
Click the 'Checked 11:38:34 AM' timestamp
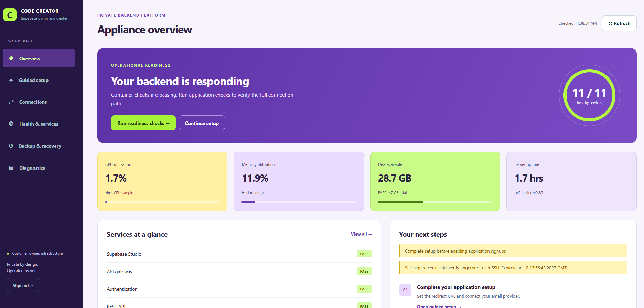tap(578, 23)
